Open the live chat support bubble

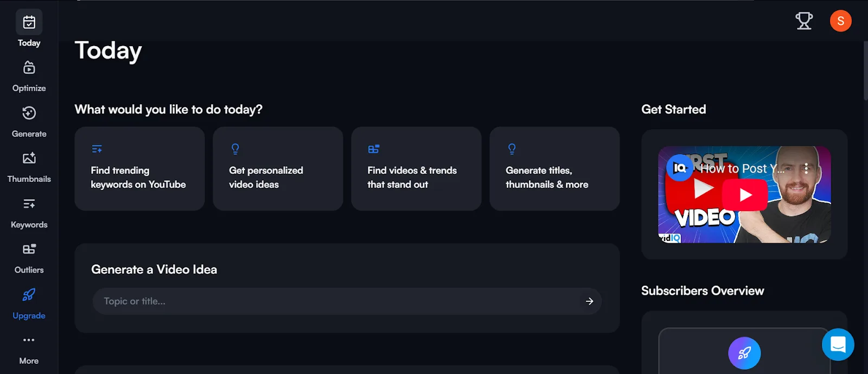(838, 345)
